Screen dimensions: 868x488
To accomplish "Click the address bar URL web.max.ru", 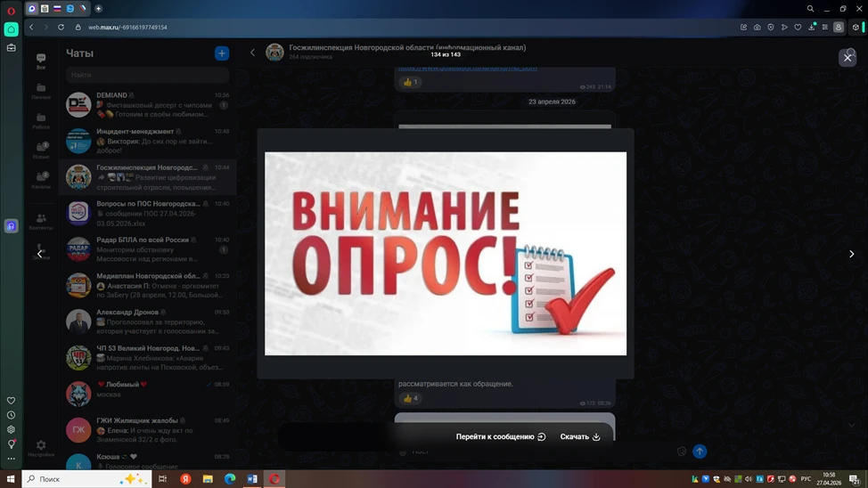I will [x=127, y=27].
